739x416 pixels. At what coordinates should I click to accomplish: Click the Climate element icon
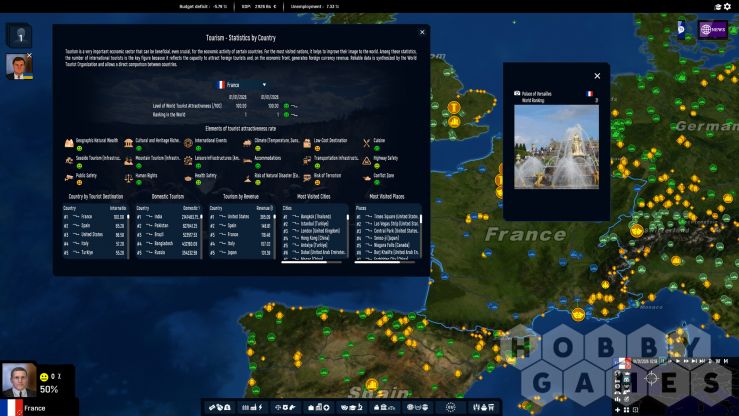point(247,143)
